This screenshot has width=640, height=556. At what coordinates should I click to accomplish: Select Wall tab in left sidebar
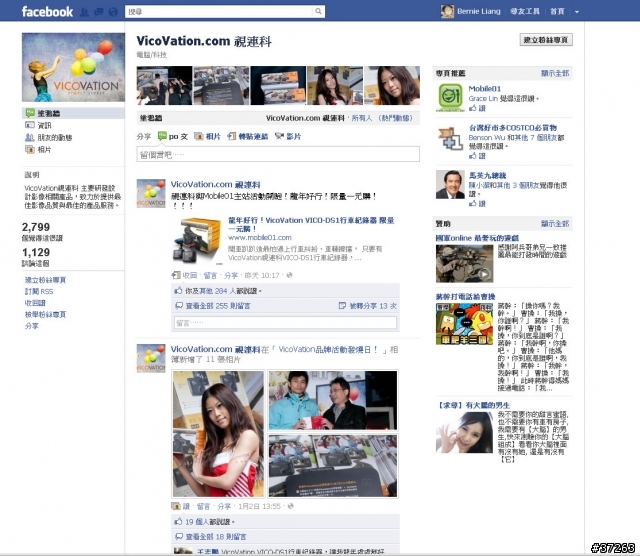[73, 113]
